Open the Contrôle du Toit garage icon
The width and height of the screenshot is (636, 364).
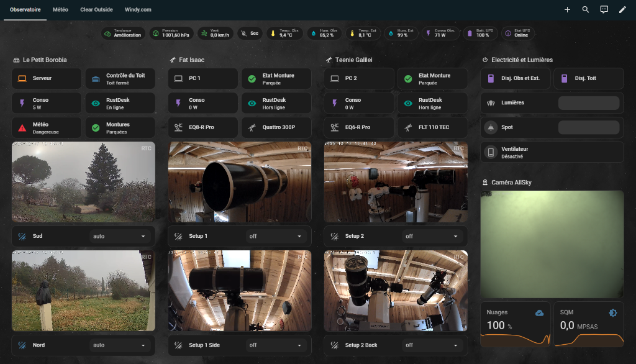(x=96, y=79)
